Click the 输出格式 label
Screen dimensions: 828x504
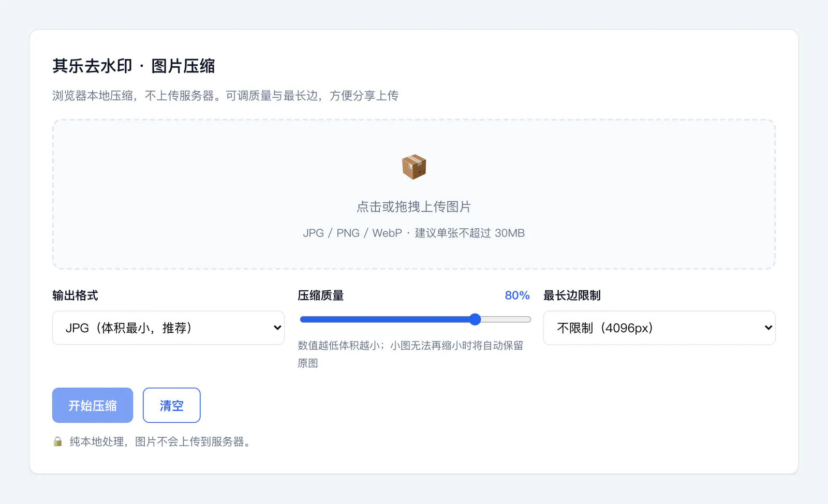point(75,295)
